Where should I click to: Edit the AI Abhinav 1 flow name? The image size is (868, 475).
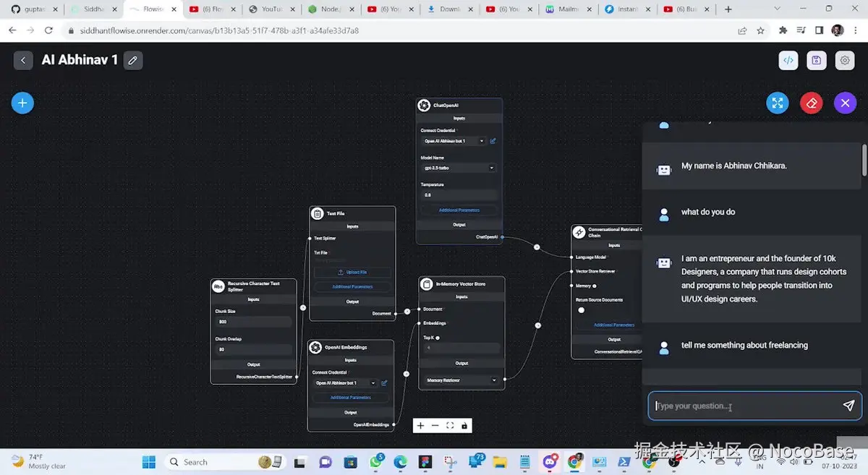(x=132, y=60)
